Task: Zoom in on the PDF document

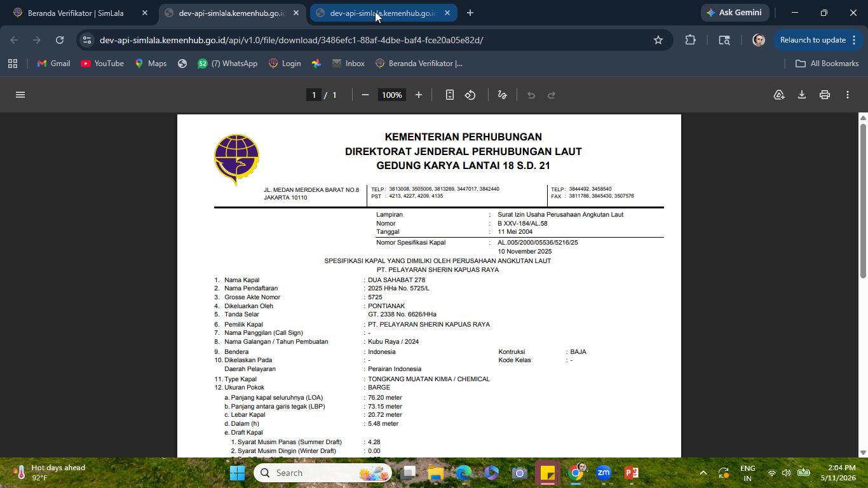Action: 418,95
